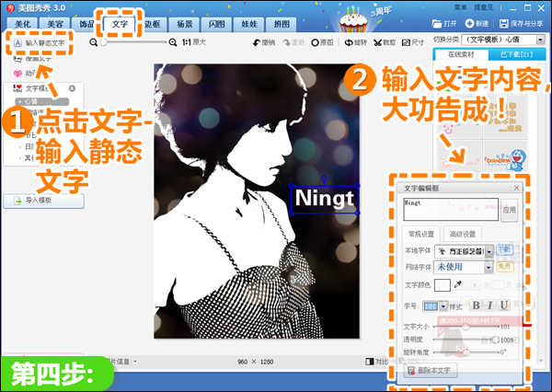
Task: Click the 导入模板 import template button
Action: coord(43,201)
